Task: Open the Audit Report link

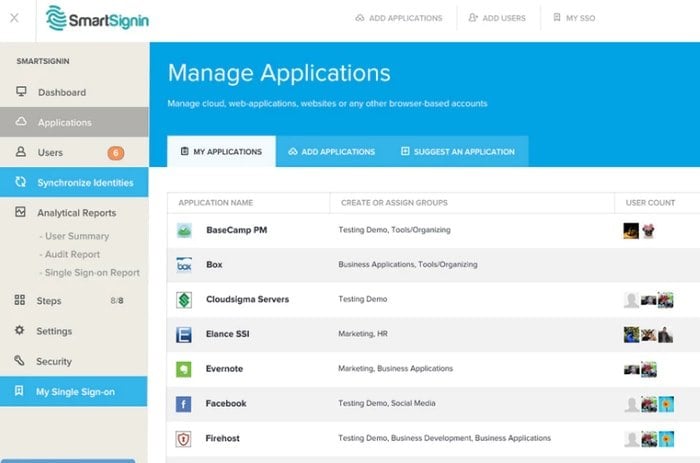Action: 72,254
